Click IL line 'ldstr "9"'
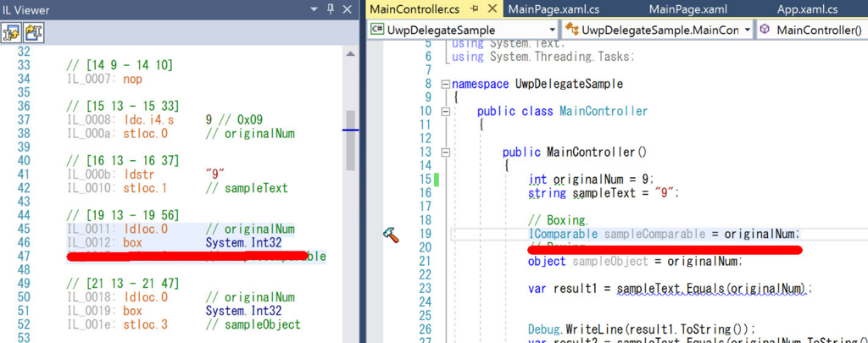Screen dimensions: 868x343 point(145,174)
